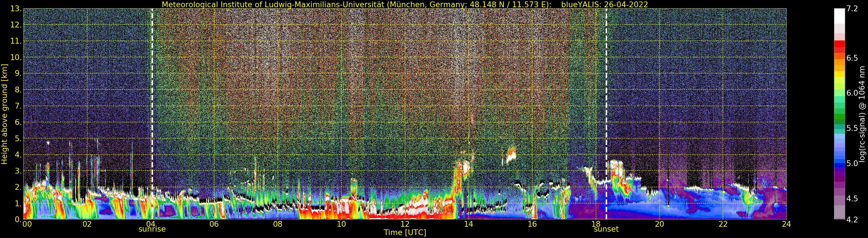Click the 'Height above ground [km]' axis label
This screenshot has width=868, height=238.
pos(4,114)
